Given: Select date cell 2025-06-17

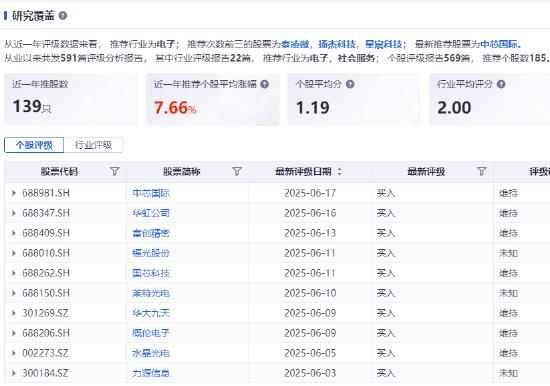Looking at the screenshot, I should tap(310, 193).
